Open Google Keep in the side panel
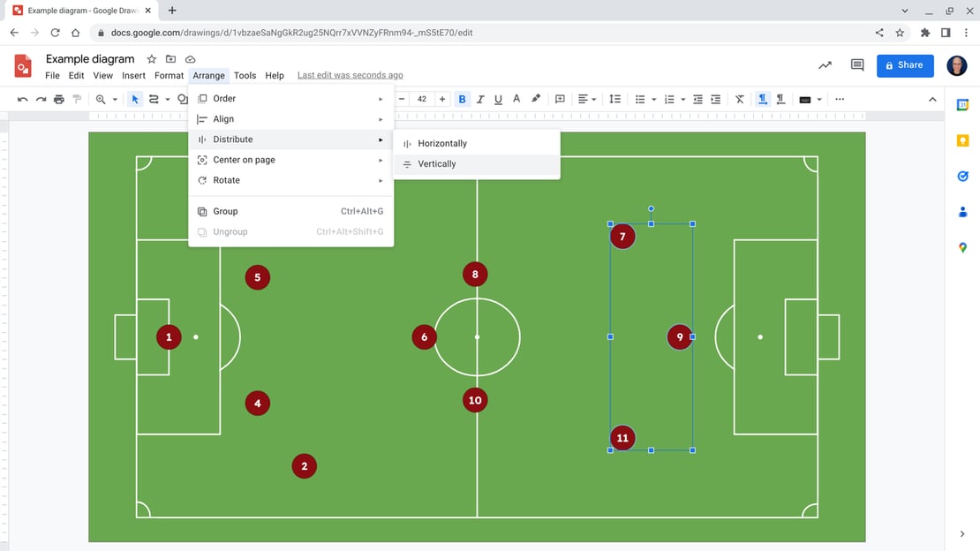The height and width of the screenshot is (551, 980). pyautogui.click(x=962, y=140)
